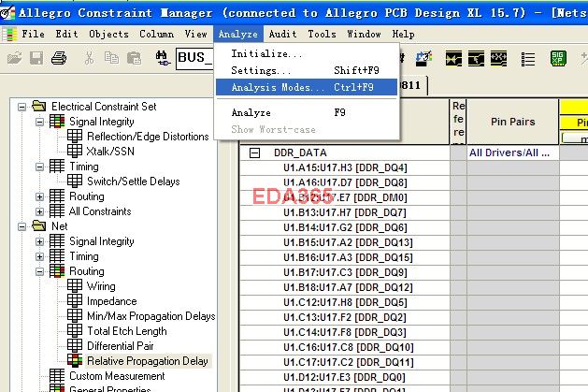Open the File menu
The width and height of the screenshot is (588, 392).
(x=33, y=34)
